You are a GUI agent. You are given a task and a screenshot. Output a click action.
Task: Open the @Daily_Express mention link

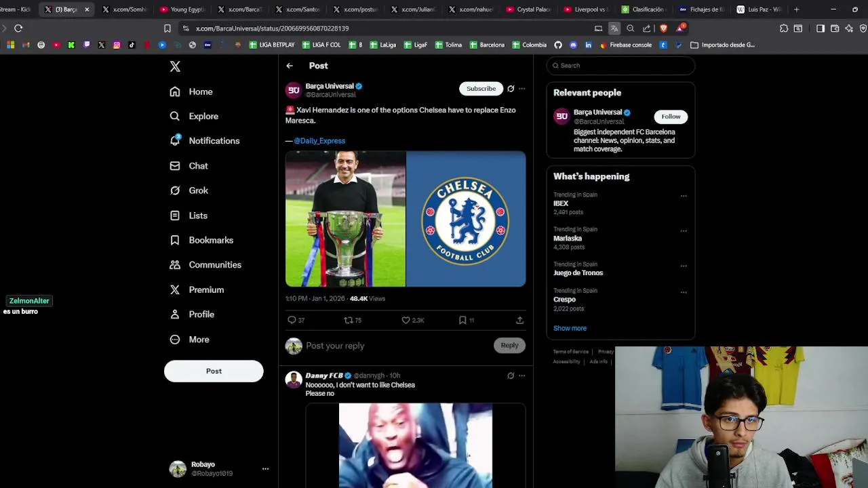tap(319, 141)
